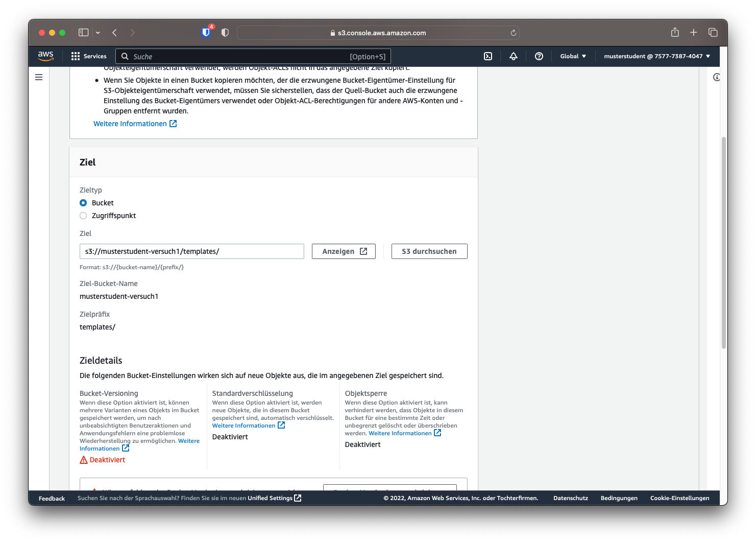Viewport: 756px width, 543px height.
Task: Click external icon next to Unified Settings
Action: (x=298, y=498)
